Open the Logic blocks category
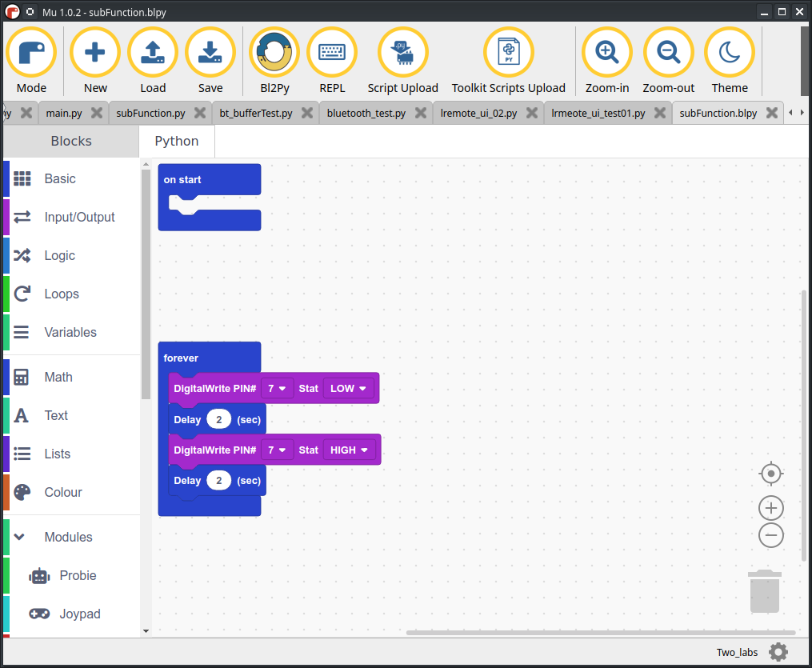This screenshot has height=668, width=812. 71,255
